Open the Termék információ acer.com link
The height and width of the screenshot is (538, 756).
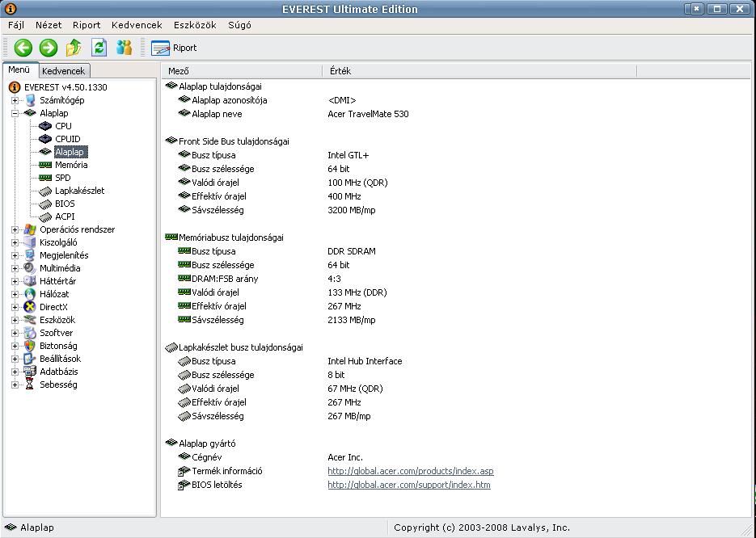pos(410,471)
